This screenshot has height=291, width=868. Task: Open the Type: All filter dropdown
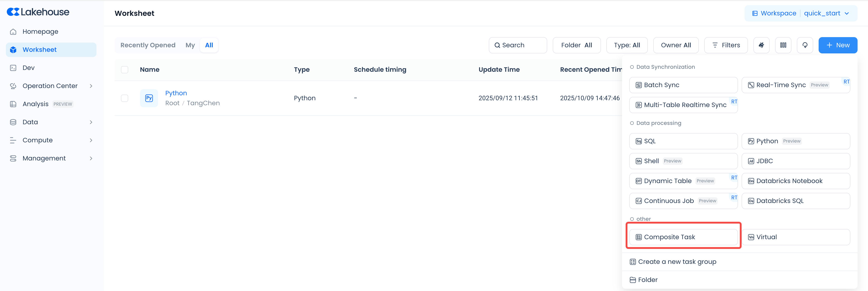(x=626, y=45)
